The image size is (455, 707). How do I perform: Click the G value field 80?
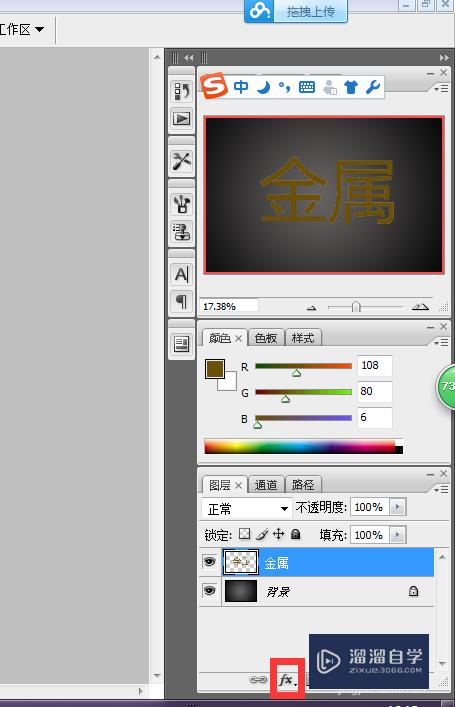[x=374, y=391]
